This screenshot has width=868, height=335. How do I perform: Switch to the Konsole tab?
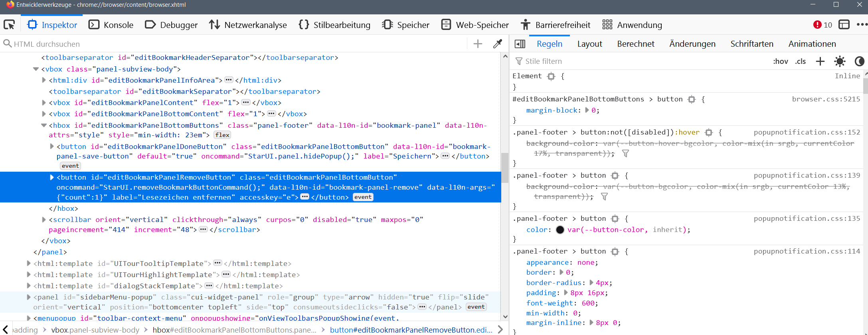click(x=111, y=25)
